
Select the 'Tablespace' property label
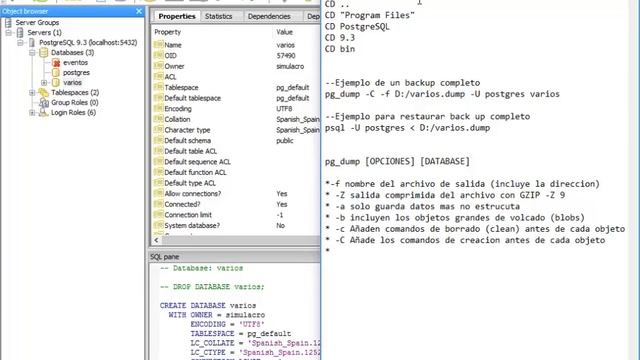pyautogui.click(x=181, y=87)
